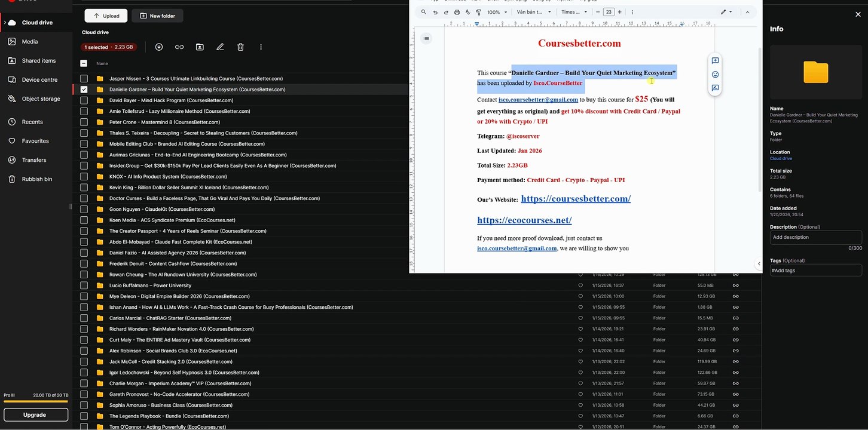Screen dimensions: 868x430
Task: Click the emoji reaction icon beside document
Action: coord(715,75)
